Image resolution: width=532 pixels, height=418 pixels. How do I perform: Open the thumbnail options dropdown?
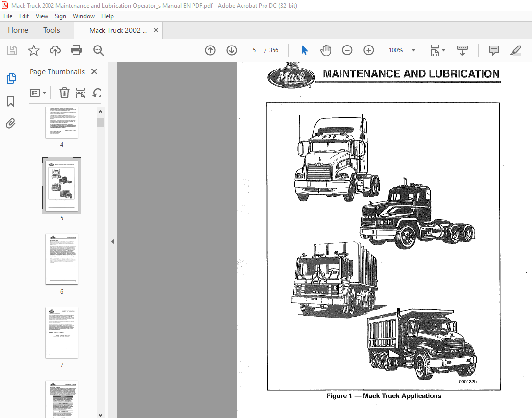[38, 93]
